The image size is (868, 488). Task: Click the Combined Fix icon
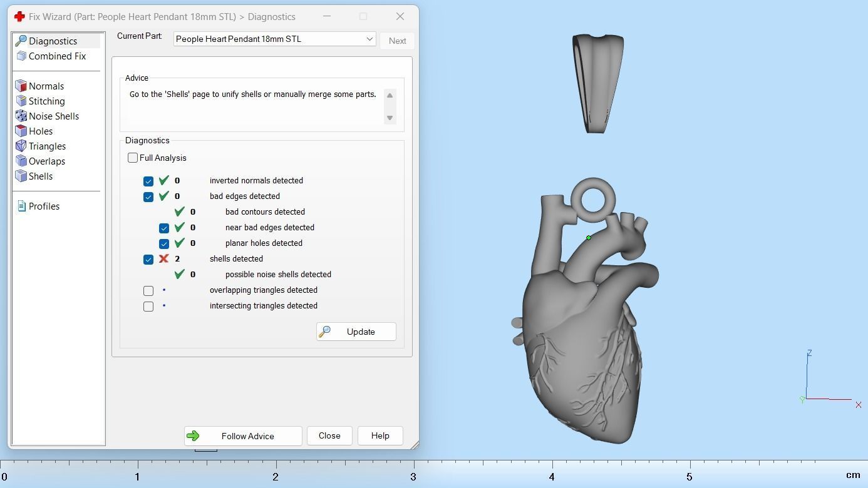point(21,56)
